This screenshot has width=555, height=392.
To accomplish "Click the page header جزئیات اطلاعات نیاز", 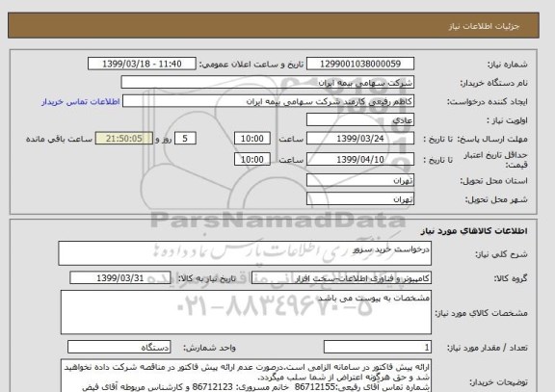I will click(484, 26).
